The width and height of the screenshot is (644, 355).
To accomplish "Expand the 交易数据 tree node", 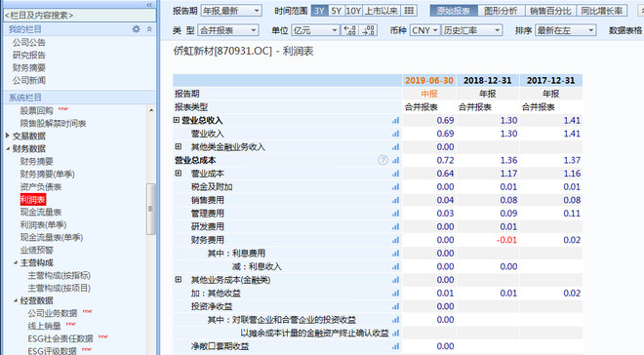I will 8,136.
